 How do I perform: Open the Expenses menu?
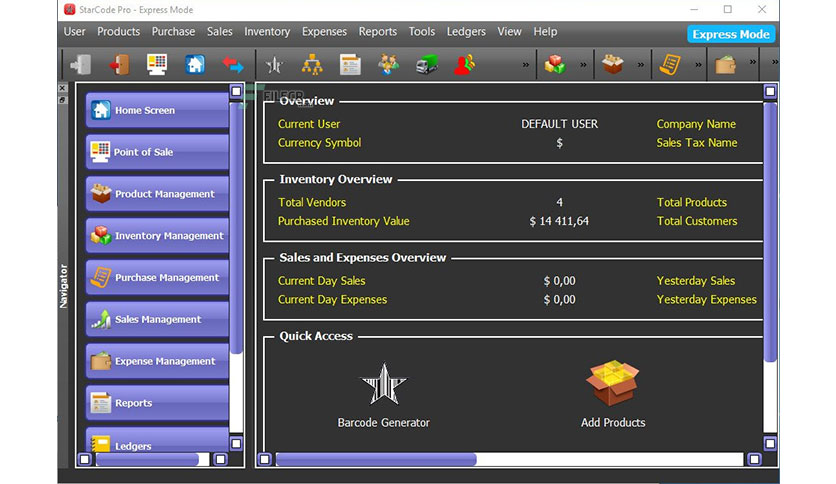[x=324, y=31]
